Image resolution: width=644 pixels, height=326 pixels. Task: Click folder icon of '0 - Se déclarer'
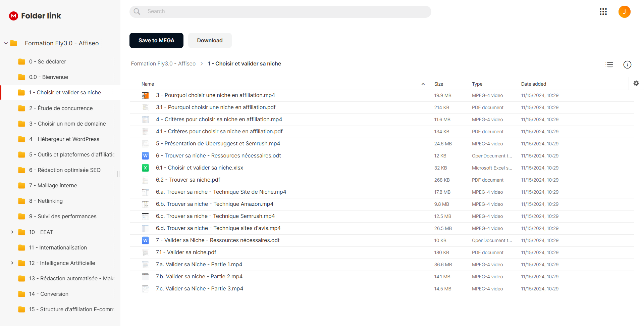pyautogui.click(x=22, y=61)
